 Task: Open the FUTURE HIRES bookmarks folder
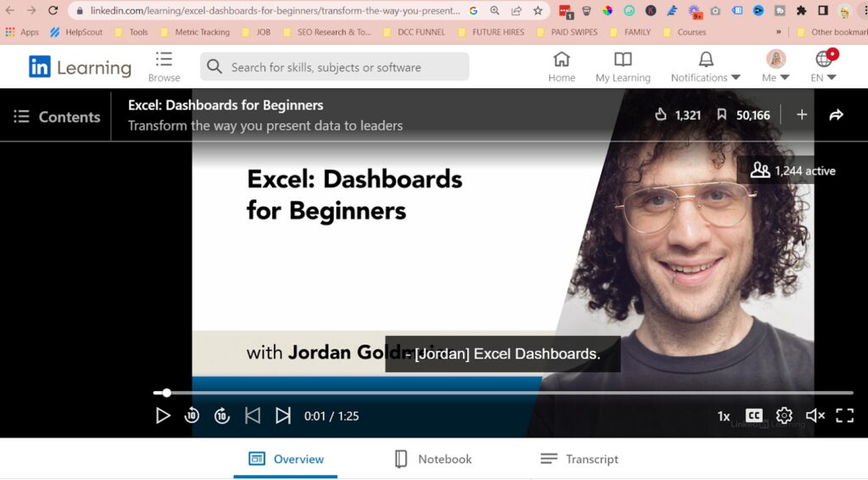tap(491, 32)
